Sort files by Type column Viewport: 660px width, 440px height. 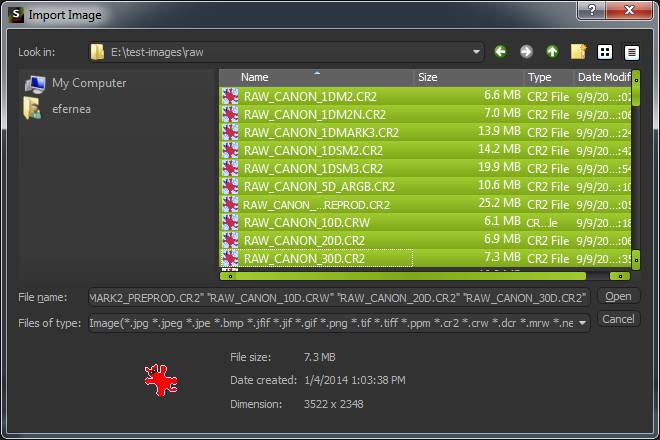pyautogui.click(x=548, y=77)
